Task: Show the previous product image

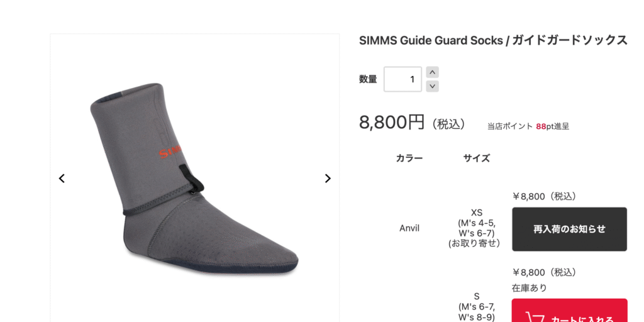Action: [62, 178]
